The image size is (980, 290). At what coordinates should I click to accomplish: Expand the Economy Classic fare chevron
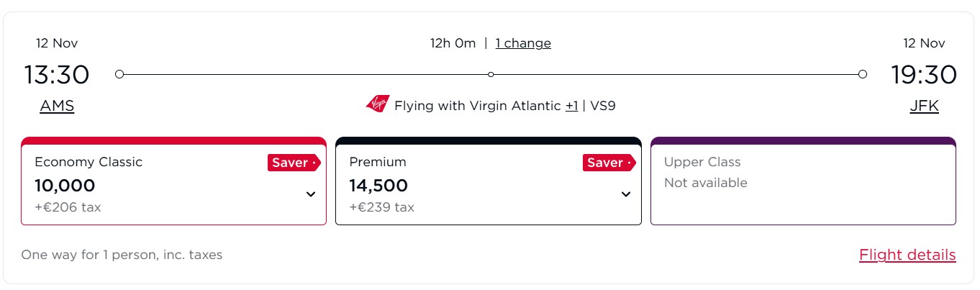click(311, 194)
